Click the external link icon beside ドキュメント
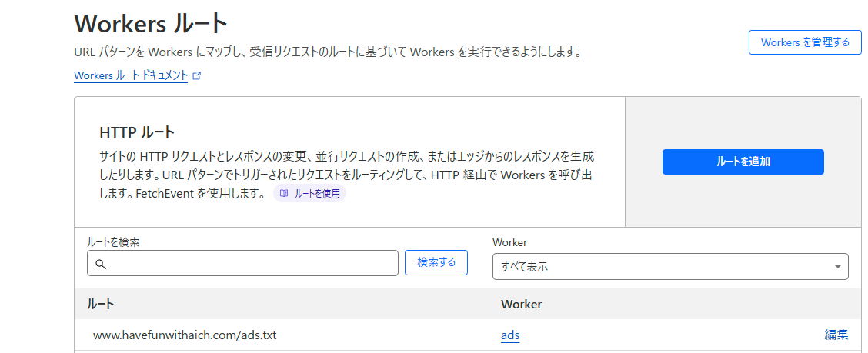Image resolution: width=868 pixels, height=353 pixels. [x=196, y=76]
